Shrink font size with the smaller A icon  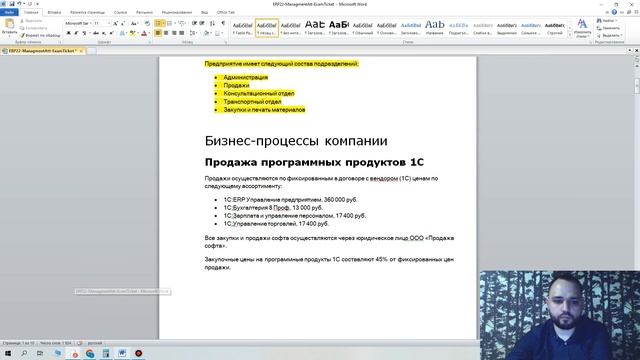pyautogui.click(x=123, y=24)
